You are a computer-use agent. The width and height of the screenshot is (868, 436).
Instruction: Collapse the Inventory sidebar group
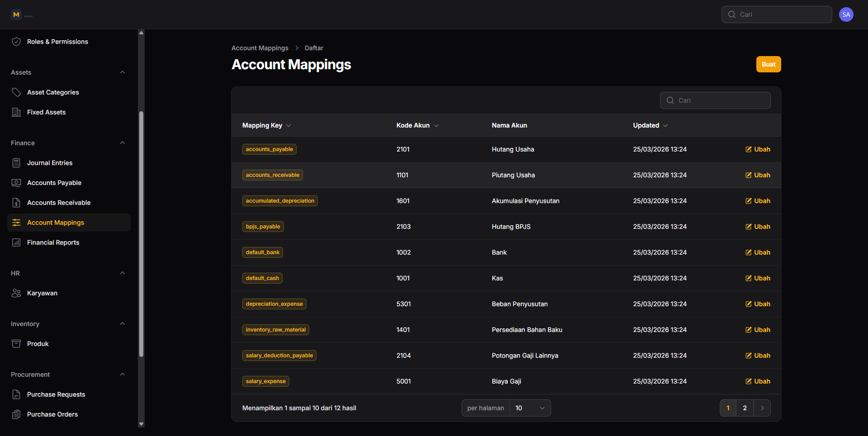[x=123, y=324]
